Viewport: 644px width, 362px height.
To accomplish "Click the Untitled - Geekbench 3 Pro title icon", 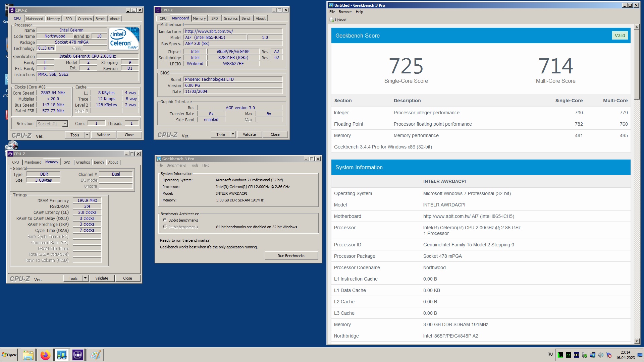I will tap(331, 5).
